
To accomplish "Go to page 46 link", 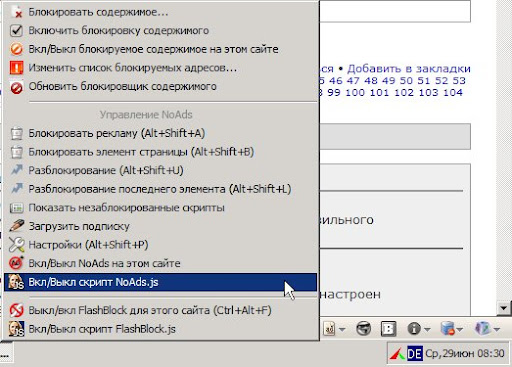I will coord(336,81).
